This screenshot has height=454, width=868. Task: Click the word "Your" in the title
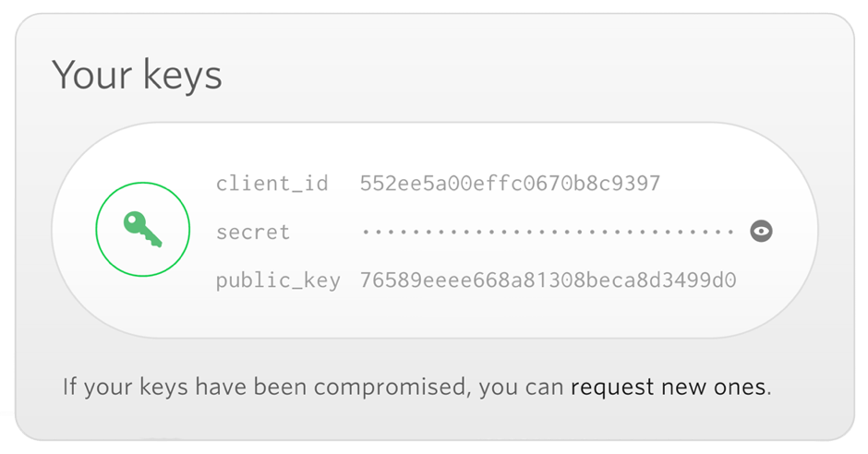92,75
